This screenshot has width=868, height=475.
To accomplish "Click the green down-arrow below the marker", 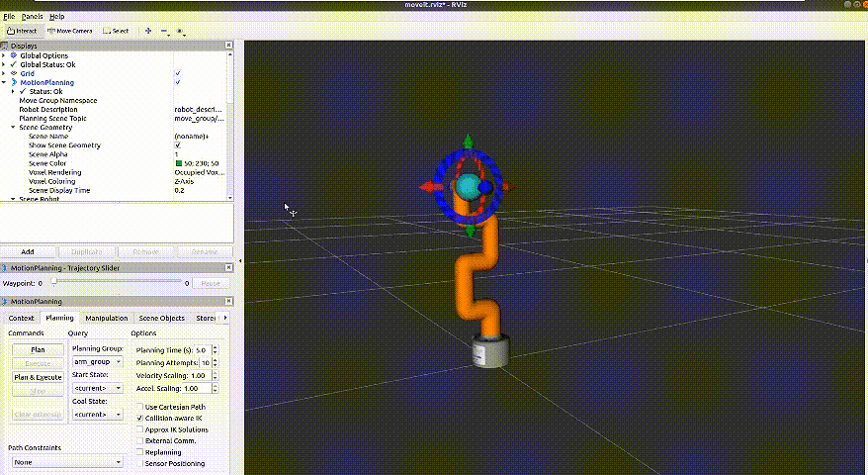I will point(470,232).
